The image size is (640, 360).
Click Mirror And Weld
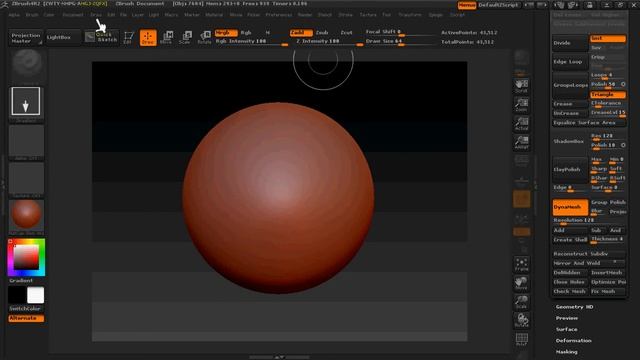(589, 263)
